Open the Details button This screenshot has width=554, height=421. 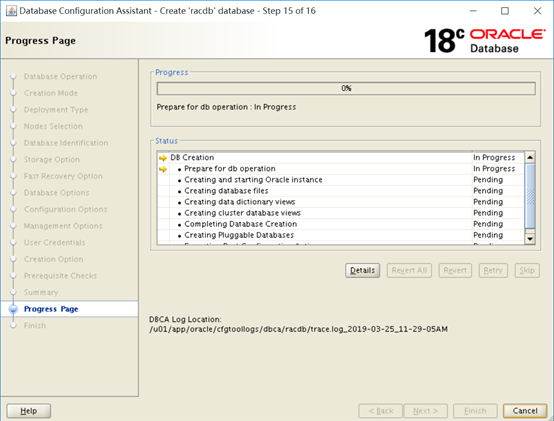pos(363,271)
